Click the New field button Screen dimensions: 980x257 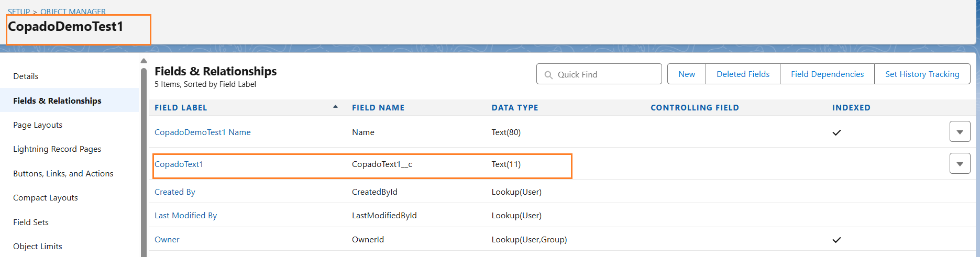687,74
